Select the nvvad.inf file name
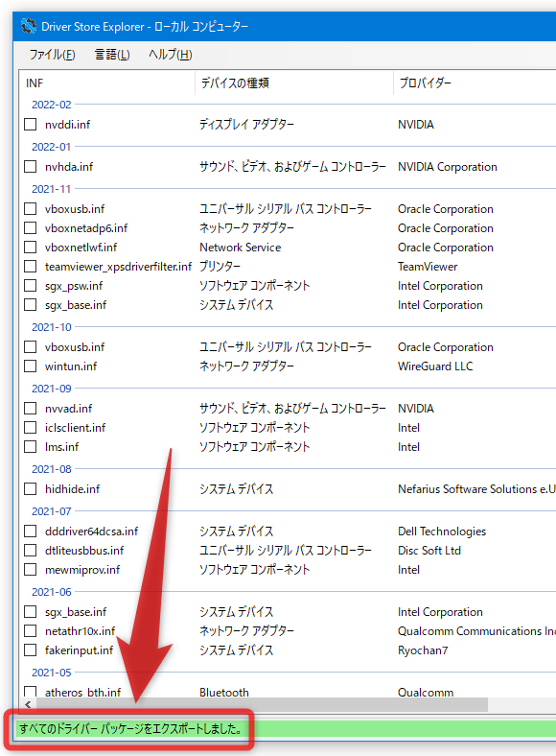This screenshot has width=556, height=756. tap(68, 409)
